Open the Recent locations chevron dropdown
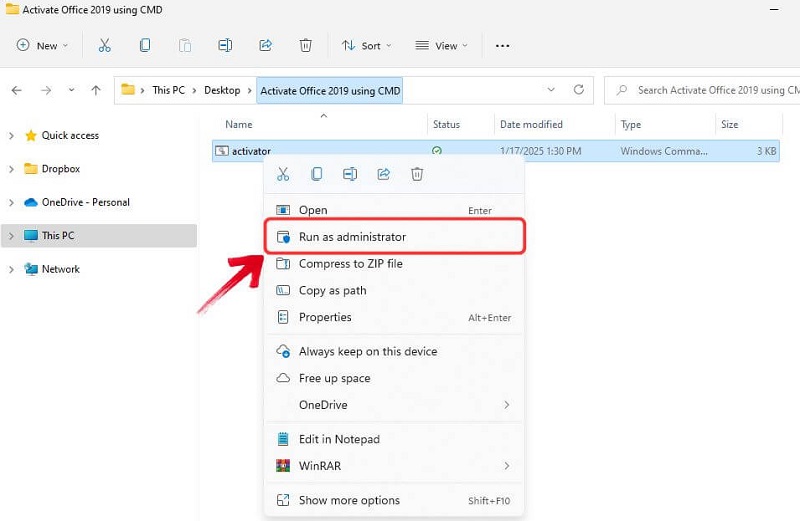Viewport: 800px width, 521px height. 71,90
